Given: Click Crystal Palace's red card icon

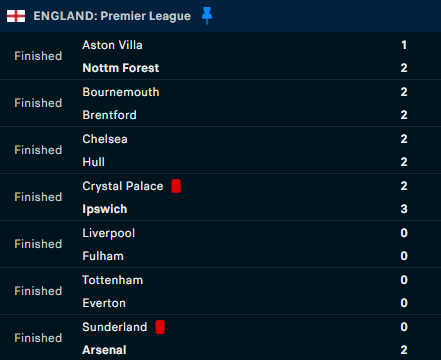Looking at the screenshot, I should click(176, 186).
